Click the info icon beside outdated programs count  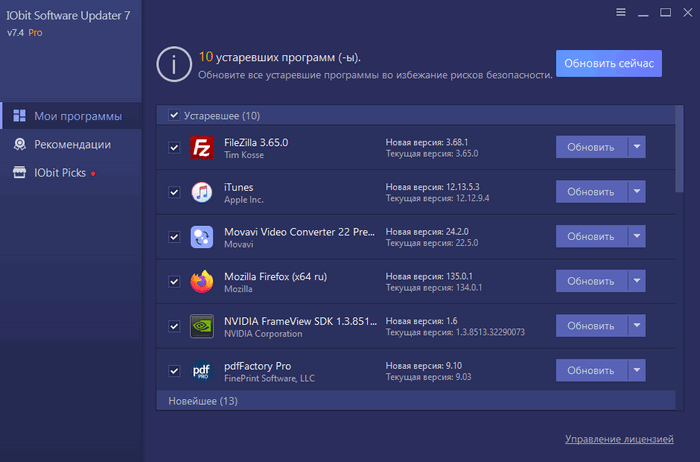(x=174, y=63)
